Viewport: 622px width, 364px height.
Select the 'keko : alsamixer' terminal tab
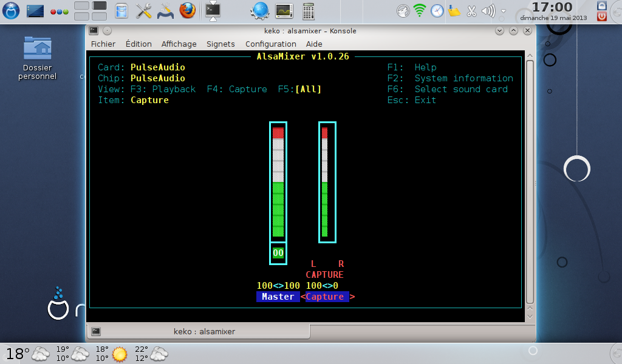pos(199,331)
